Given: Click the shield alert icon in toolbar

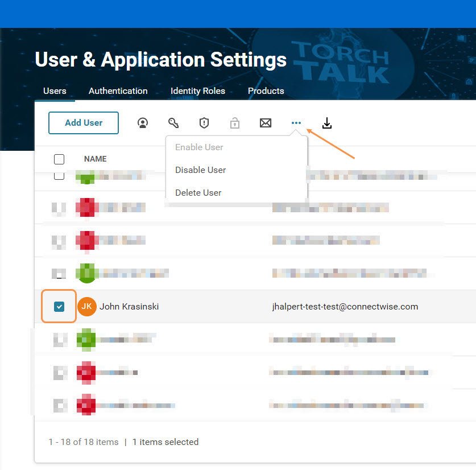Looking at the screenshot, I should (x=204, y=123).
